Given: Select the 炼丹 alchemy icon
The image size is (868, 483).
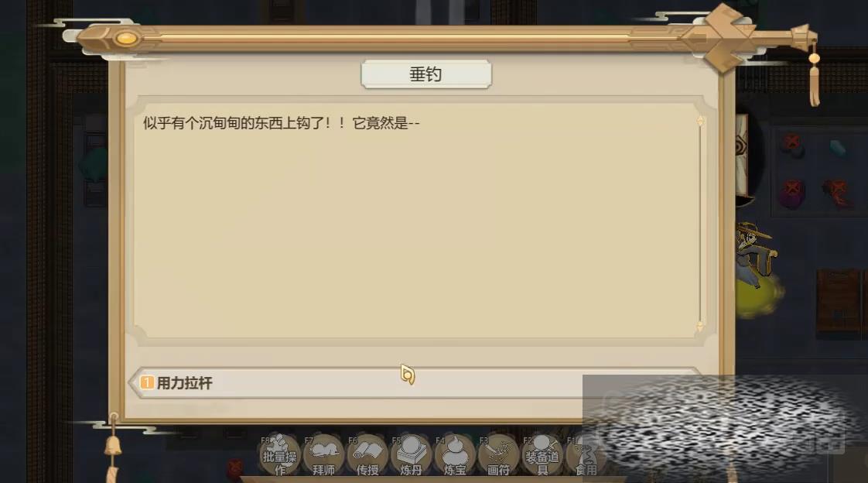Looking at the screenshot, I should pos(412,455).
